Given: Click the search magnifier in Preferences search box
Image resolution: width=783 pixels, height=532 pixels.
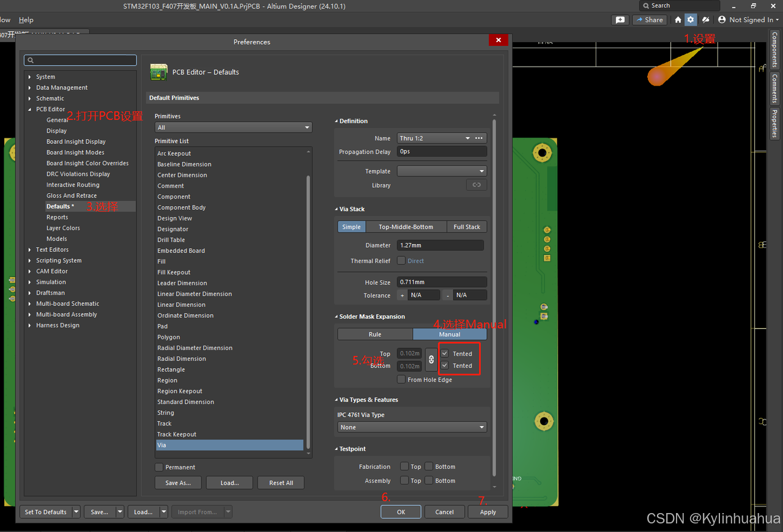Looking at the screenshot, I should (x=31, y=61).
